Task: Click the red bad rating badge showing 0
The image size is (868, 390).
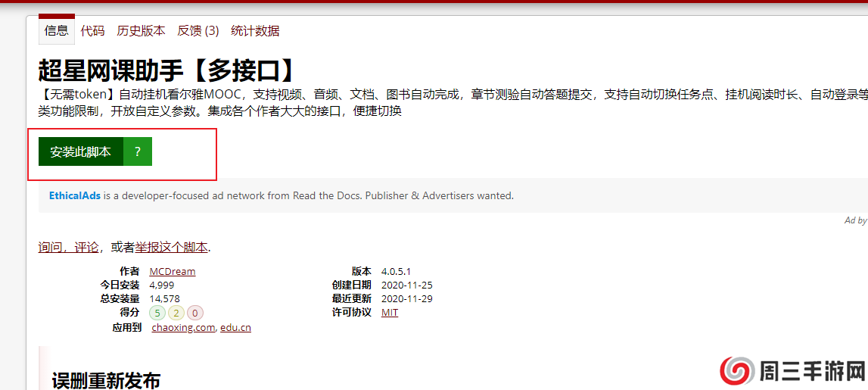Action: (x=195, y=313)
